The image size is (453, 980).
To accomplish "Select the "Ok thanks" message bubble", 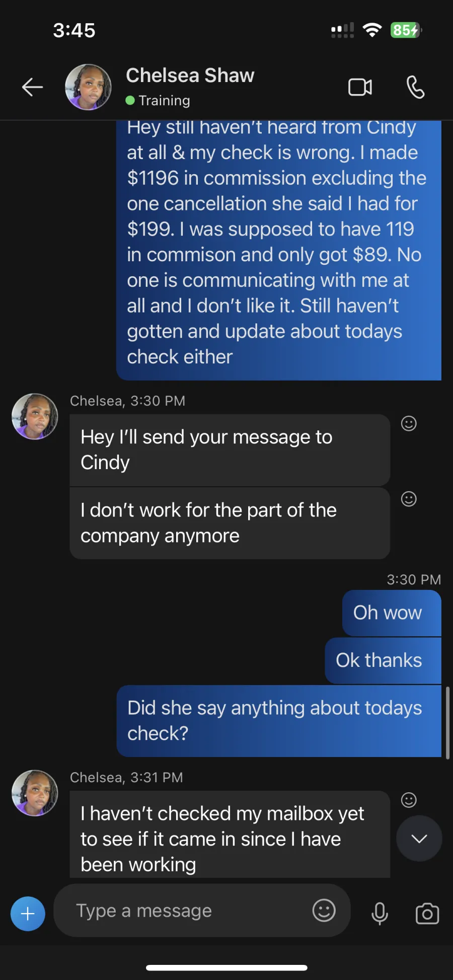I will [x=383, y=660].
